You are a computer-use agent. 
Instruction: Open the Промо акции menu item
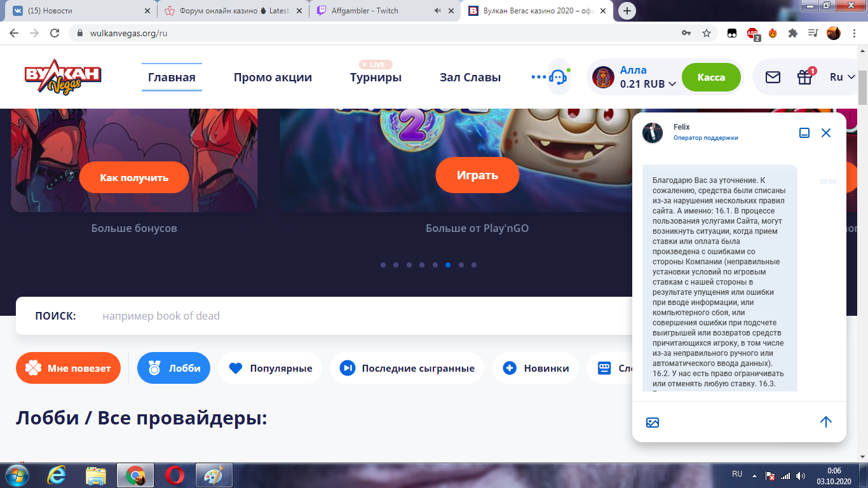[273, 78]
